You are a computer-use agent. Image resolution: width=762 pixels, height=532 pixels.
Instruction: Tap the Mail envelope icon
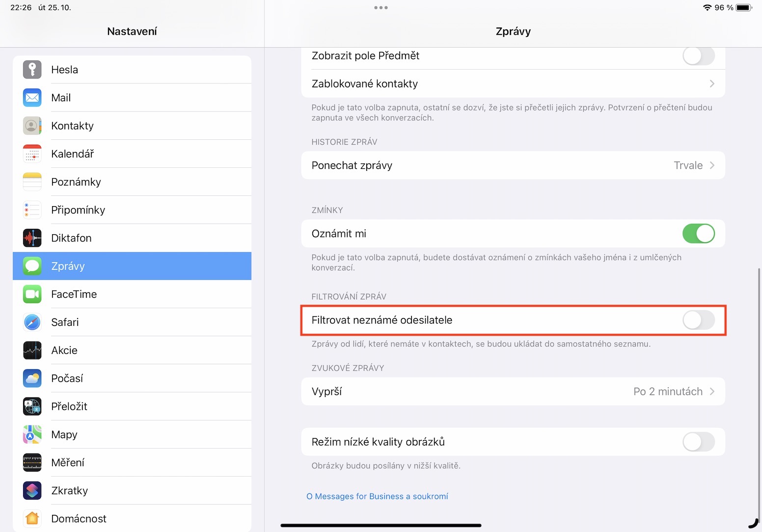(32, 98)
